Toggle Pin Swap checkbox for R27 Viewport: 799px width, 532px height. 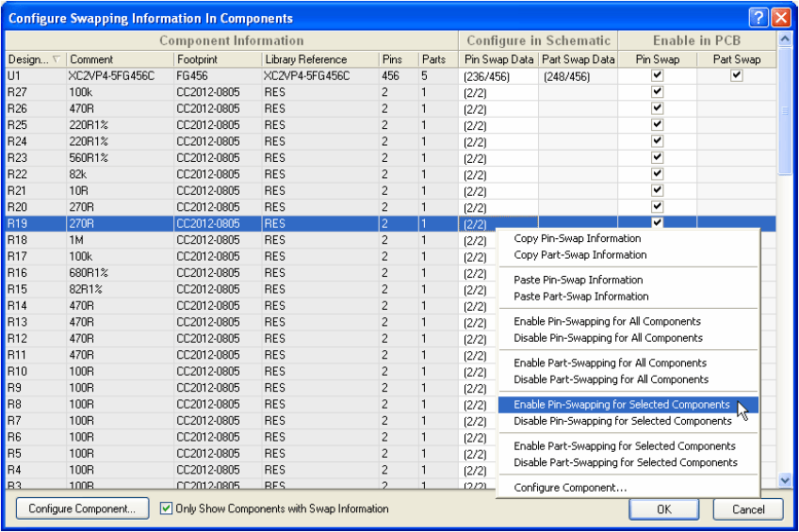(x=657, y=91)
